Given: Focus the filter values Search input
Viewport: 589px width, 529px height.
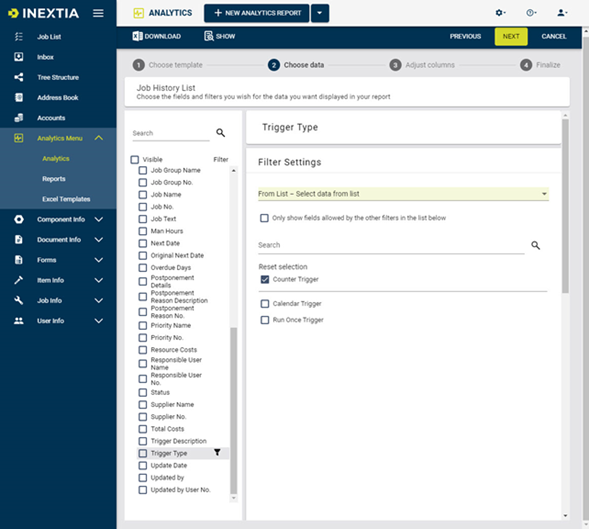Looking at the screenshot, I should coord(391,245).
